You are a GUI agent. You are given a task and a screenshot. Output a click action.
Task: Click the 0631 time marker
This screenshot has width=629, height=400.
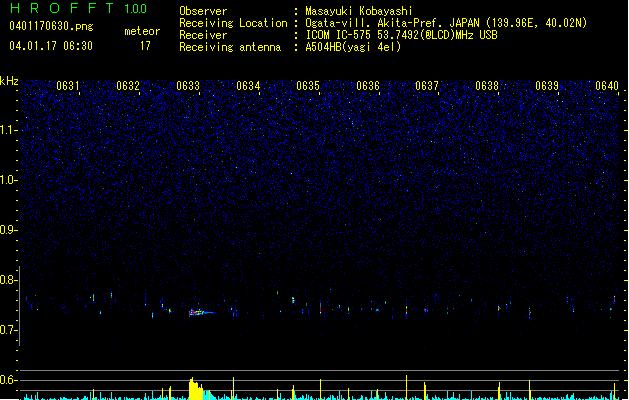(x=68, y=86)
